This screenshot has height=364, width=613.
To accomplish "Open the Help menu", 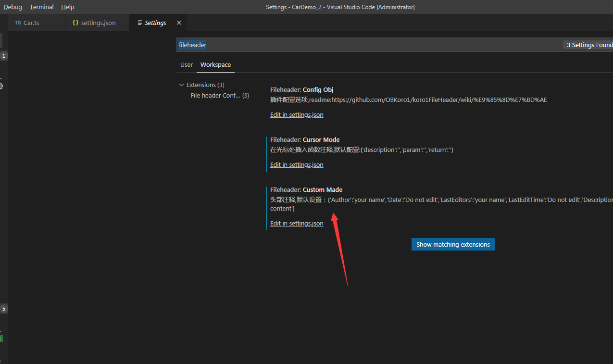I will click(x=68, y=7).
